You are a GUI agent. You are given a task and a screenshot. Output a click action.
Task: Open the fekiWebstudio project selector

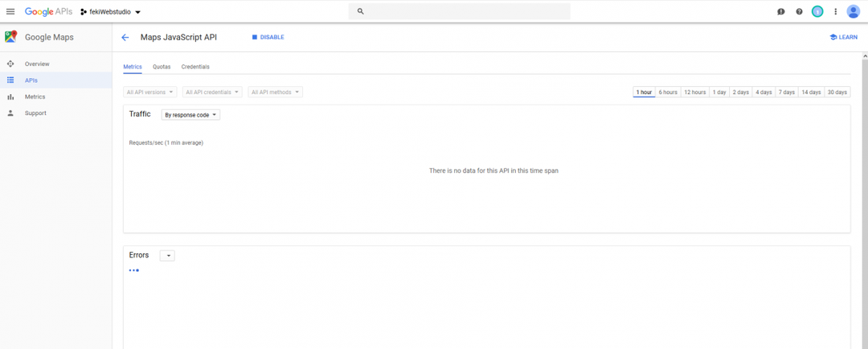[110, 11]
